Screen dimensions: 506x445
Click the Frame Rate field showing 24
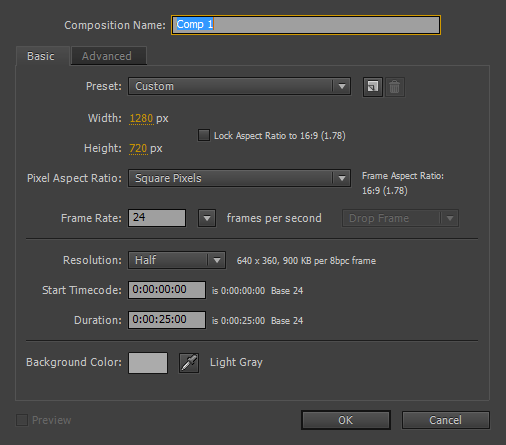[157, 218]
